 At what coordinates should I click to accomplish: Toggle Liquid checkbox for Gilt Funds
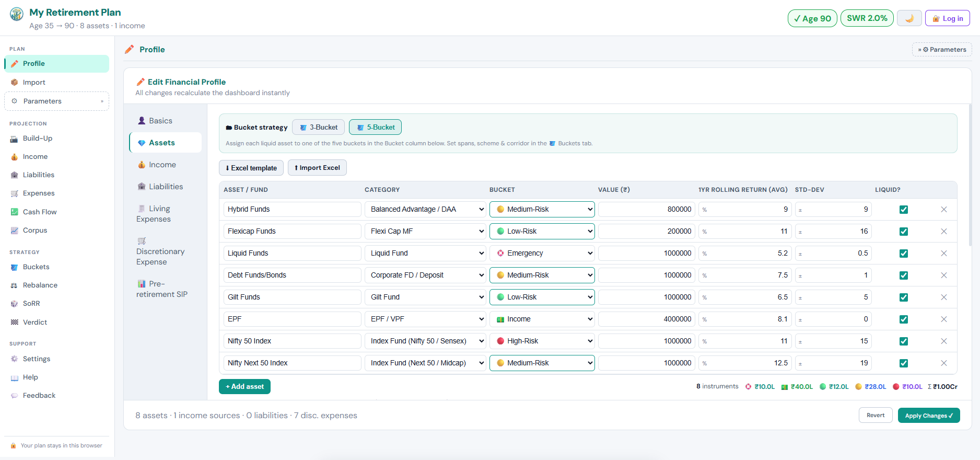click(x=904, y=297)
